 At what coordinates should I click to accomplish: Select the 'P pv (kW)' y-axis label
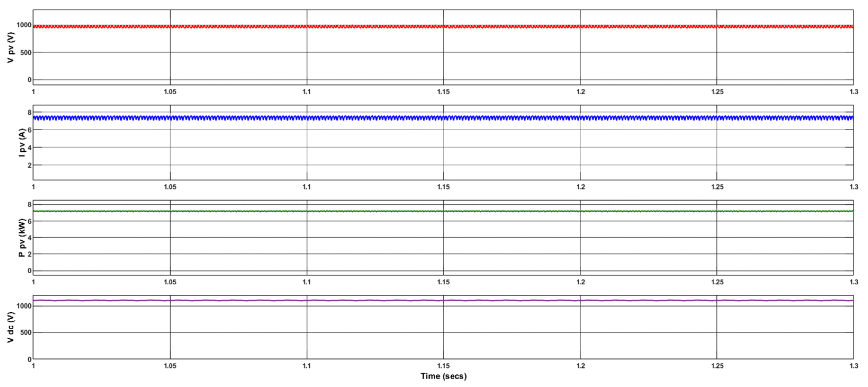pyautogui.click(x=22, y=238)
